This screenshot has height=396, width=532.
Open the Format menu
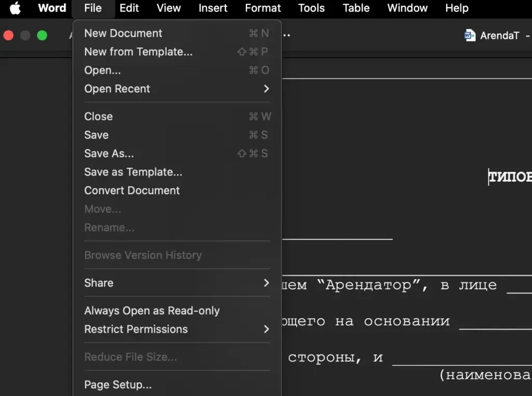(x=262, y=8)
